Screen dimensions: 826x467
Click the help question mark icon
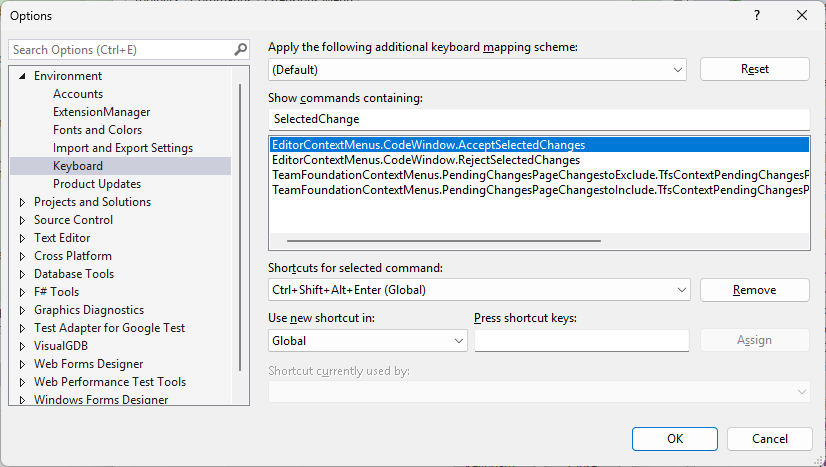click(x=757, y=15)
